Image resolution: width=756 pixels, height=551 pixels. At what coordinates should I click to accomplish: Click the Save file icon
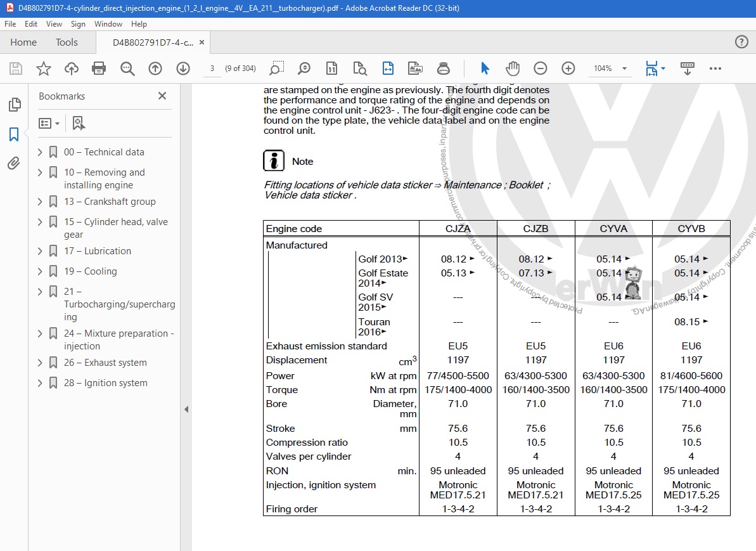pyautogui.click(x=15, y=68)
